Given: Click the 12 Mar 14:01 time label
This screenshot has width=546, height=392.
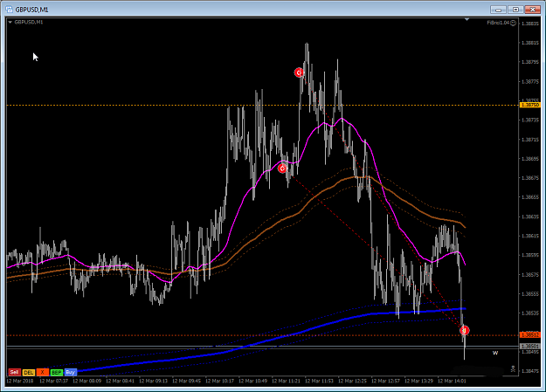Looking at the screenshot, I should tap(452, 381).
